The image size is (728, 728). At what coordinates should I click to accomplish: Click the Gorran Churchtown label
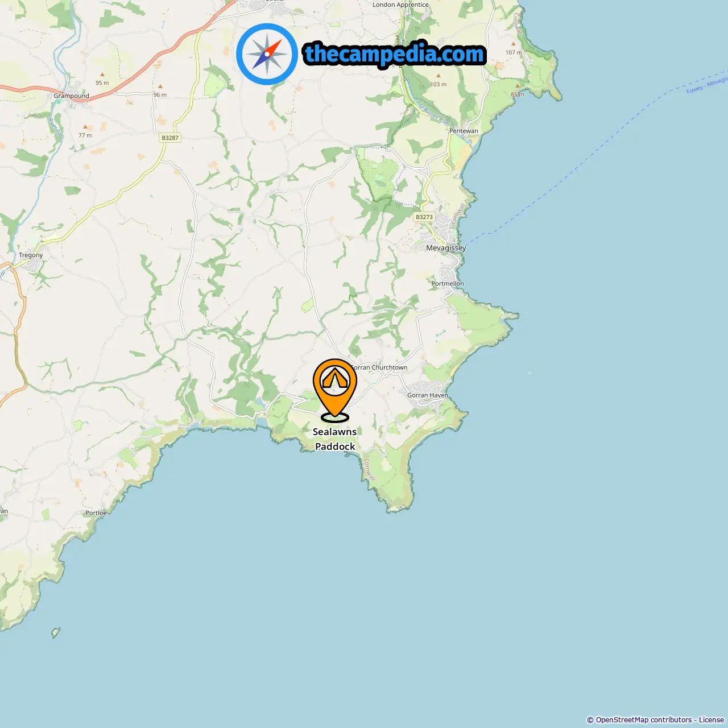(x=379, y=367)
